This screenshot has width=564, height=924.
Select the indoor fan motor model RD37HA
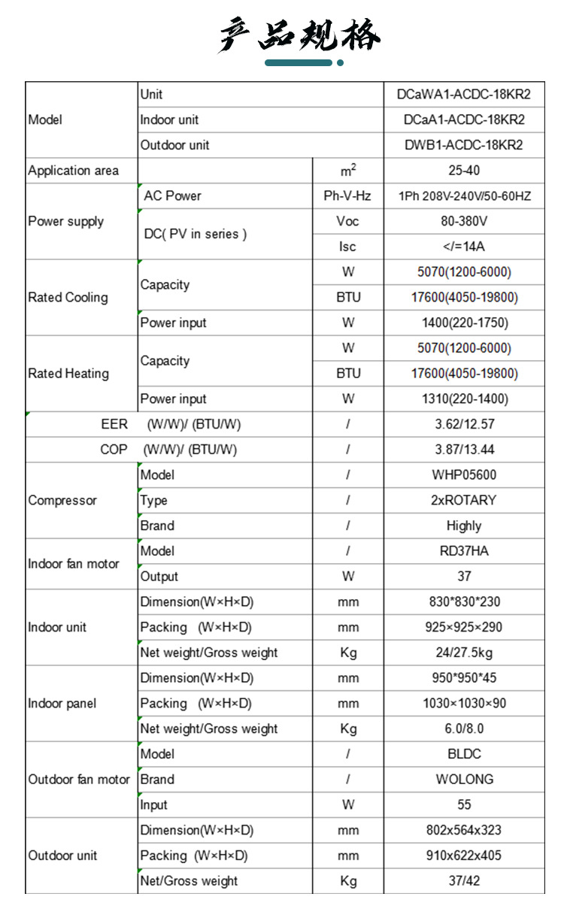[x=464, y=551]
